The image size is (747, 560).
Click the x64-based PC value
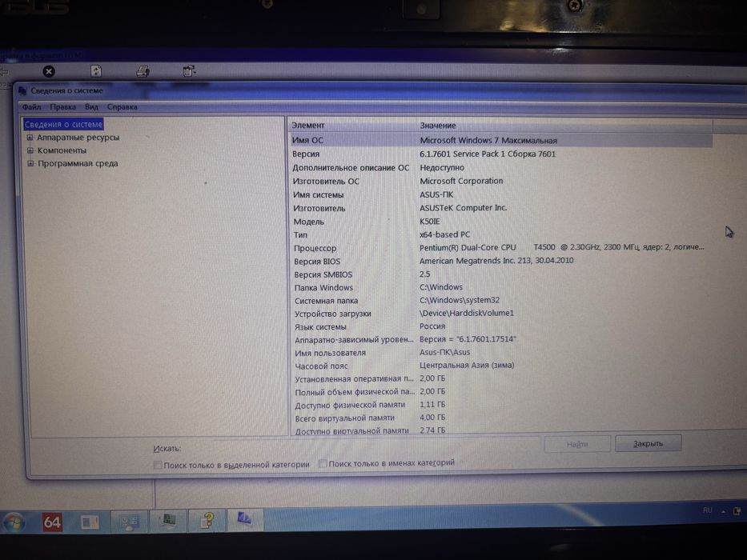(x=444, y=234)
